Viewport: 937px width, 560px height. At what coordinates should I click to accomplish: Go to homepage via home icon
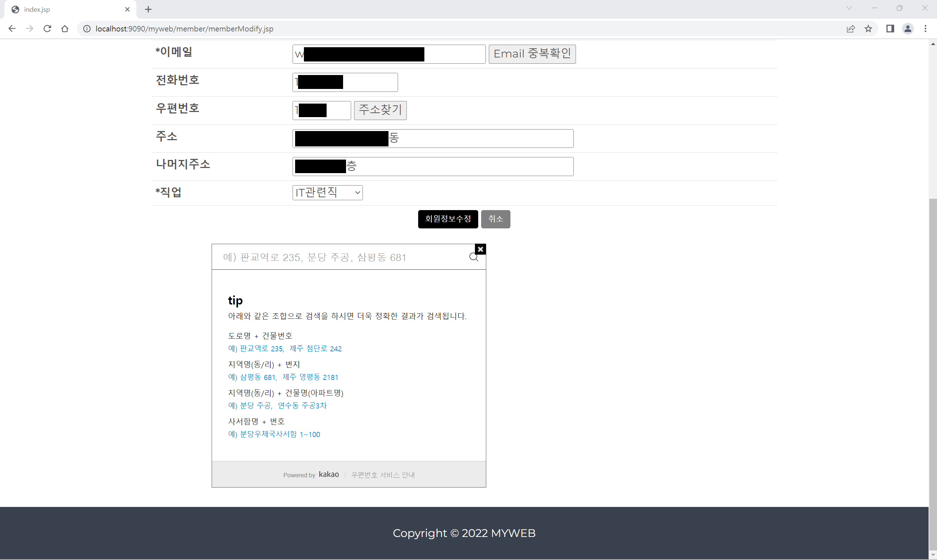click(64, 29)
